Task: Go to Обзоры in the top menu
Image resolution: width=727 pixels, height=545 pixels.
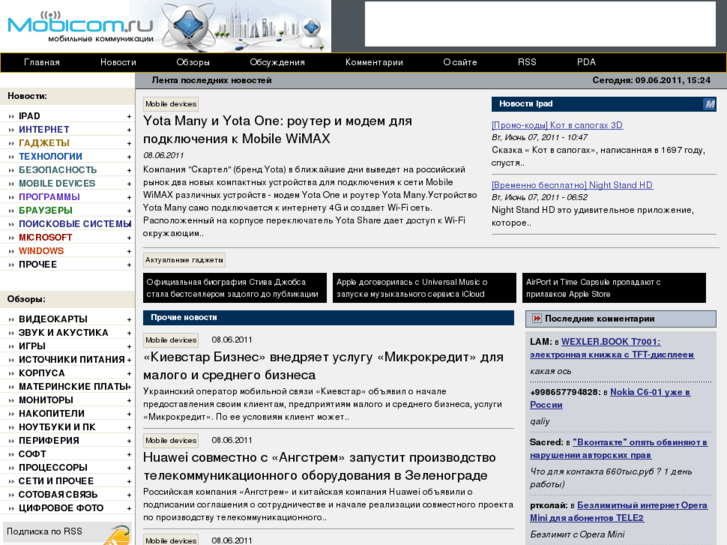Action: pyautogui.click(x=193, y=62)
